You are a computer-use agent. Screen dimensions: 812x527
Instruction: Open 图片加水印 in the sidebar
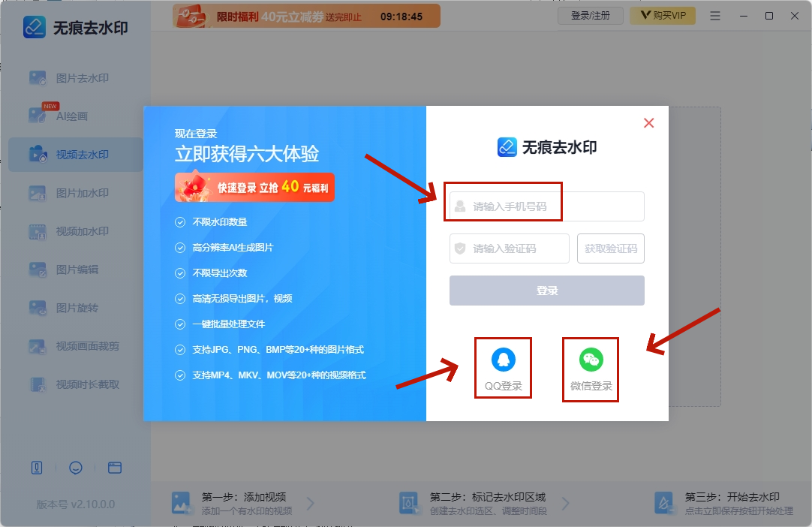click(x=75, y=193)
